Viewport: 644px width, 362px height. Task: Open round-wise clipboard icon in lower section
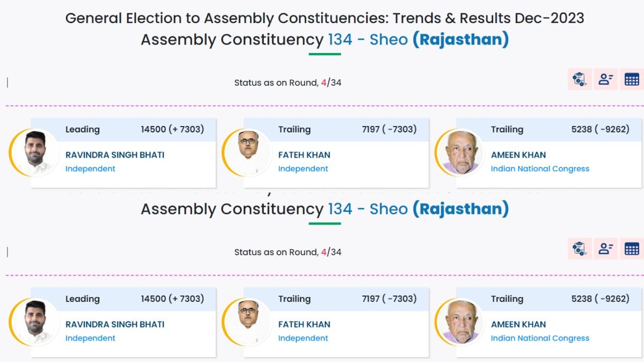pos(580,249)
